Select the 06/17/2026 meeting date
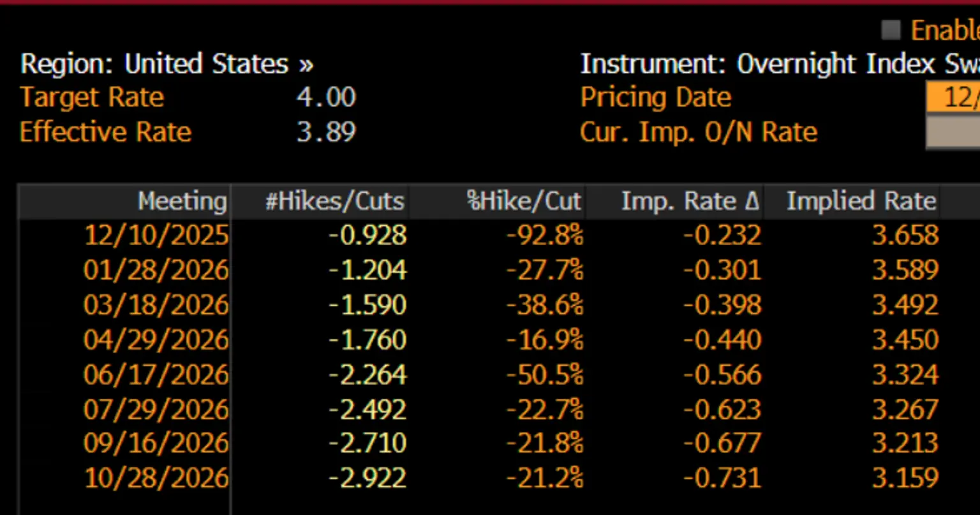The image size is (980, 515). coord(156,374)
